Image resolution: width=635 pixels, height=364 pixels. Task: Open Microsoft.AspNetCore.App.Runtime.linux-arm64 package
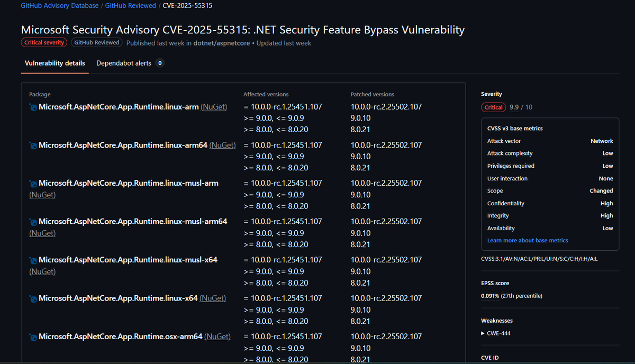tap(123, 145)
